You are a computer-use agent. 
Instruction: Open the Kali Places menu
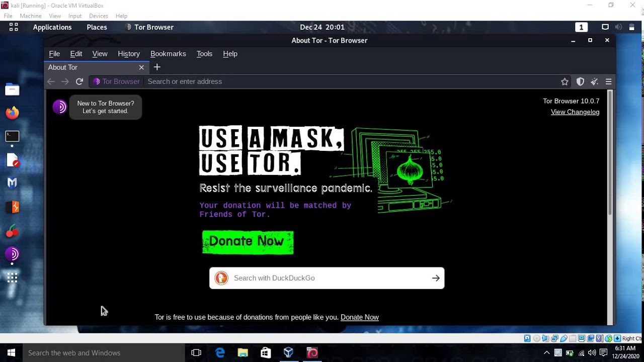tap(97, 27)
